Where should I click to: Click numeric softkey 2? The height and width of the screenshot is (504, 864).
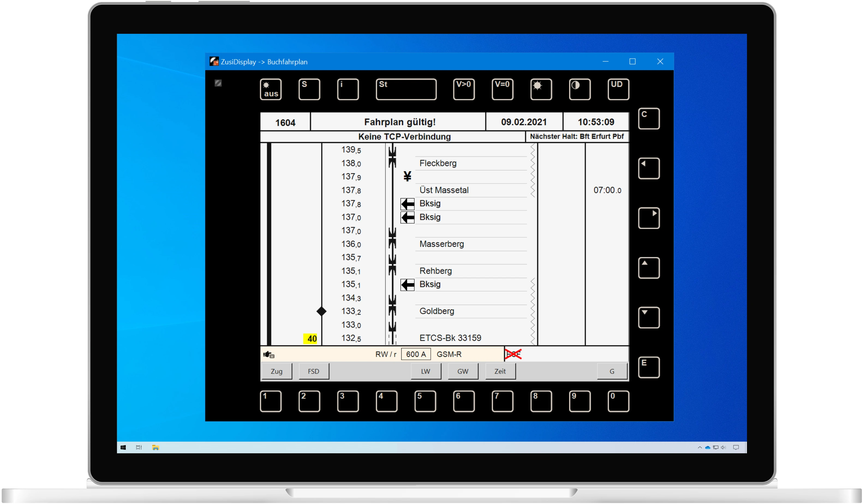[x=309, y=401]
